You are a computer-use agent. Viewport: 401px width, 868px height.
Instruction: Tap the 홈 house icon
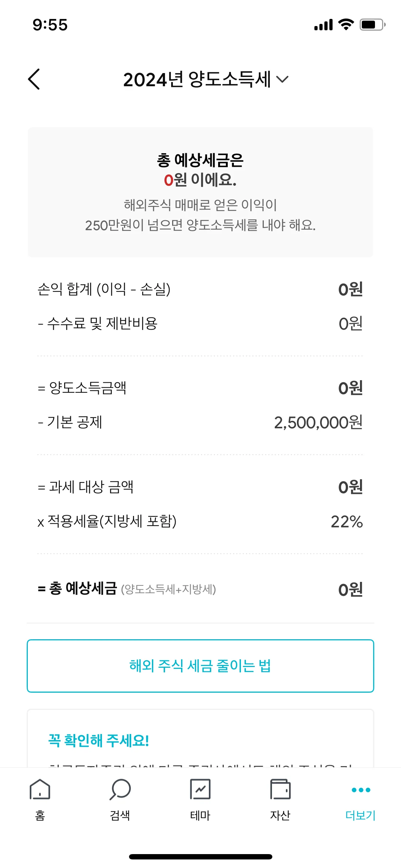click(40, 789)
